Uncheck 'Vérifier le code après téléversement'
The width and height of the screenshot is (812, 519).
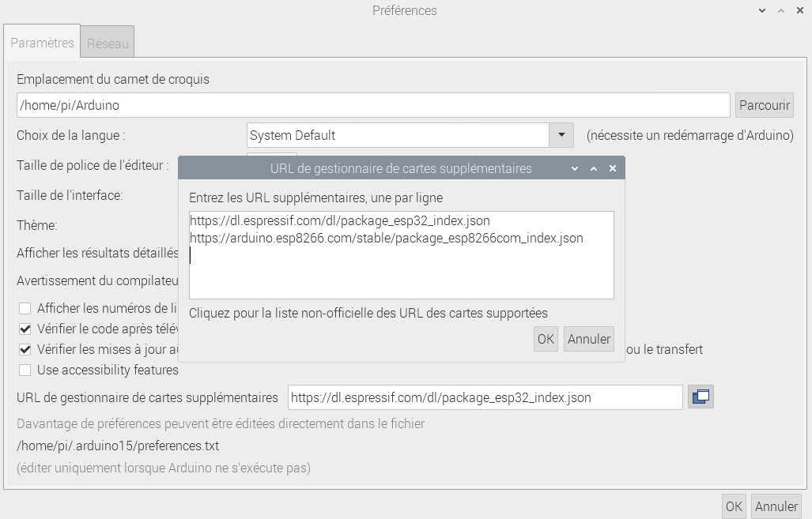tap(25, 329)
